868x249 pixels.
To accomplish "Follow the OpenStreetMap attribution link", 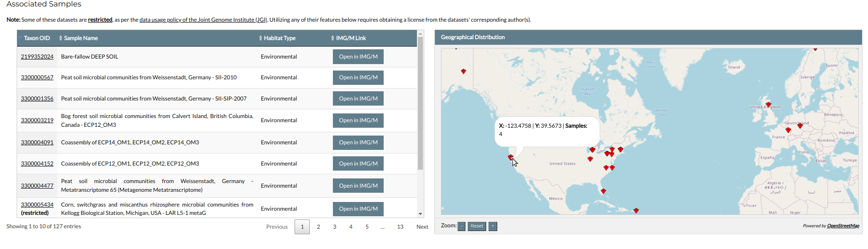I will (x=843, y=226).
